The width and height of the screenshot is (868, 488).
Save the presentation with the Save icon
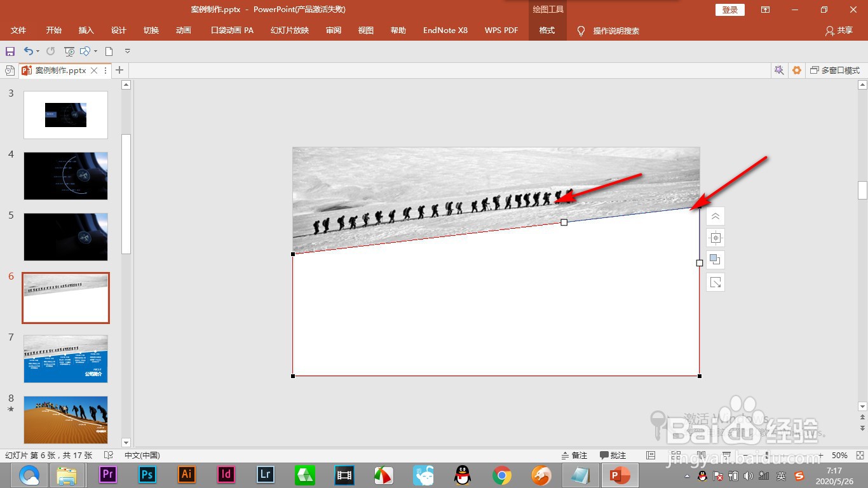coord(10,51)
